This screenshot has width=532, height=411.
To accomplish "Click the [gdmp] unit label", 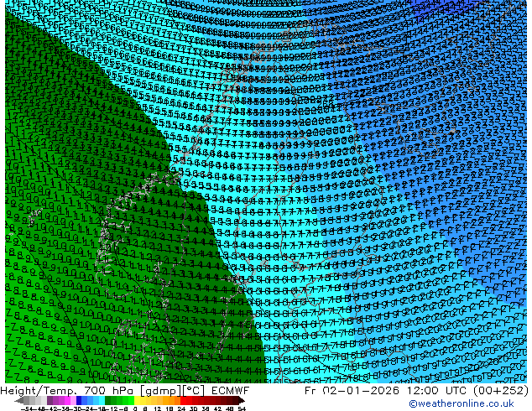I will tap(161, 391).
